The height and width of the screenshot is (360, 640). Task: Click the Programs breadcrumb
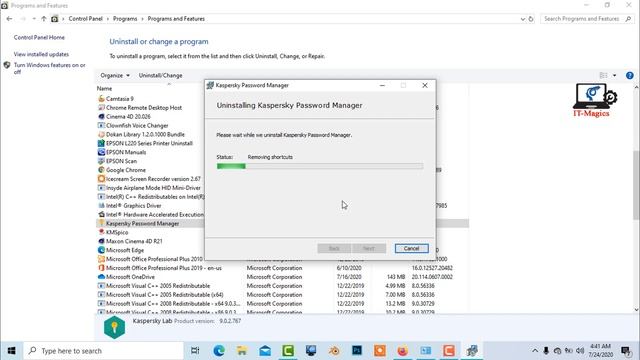pos(125,19)
